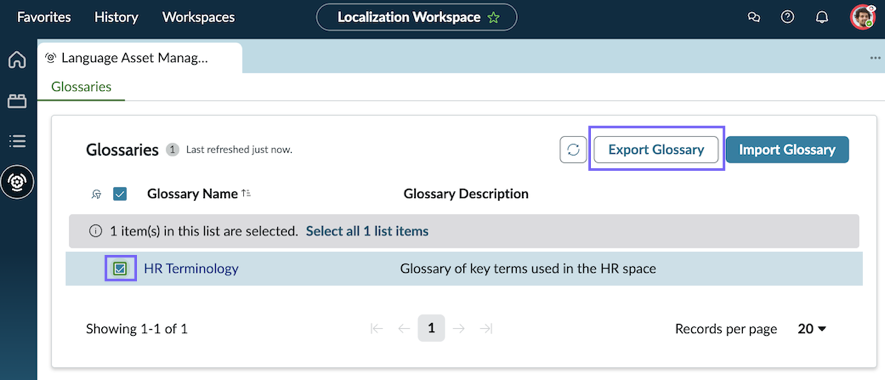
Task: Go to last page arrow
Action: click(485, 329)
